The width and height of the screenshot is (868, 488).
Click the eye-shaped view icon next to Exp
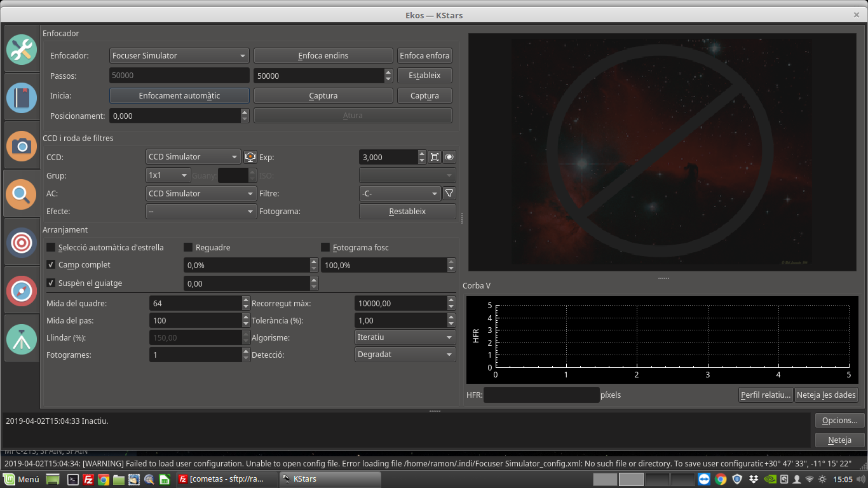(x=449, y=157)
